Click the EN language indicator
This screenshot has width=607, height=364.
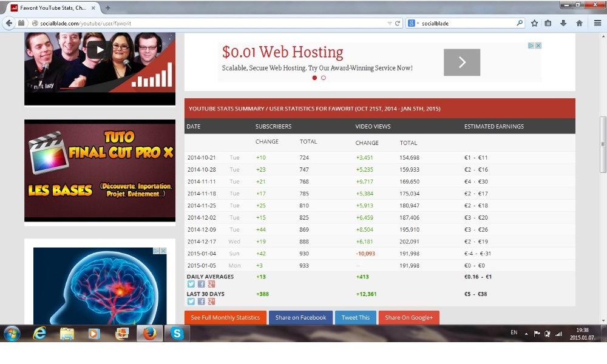point(514,332)
